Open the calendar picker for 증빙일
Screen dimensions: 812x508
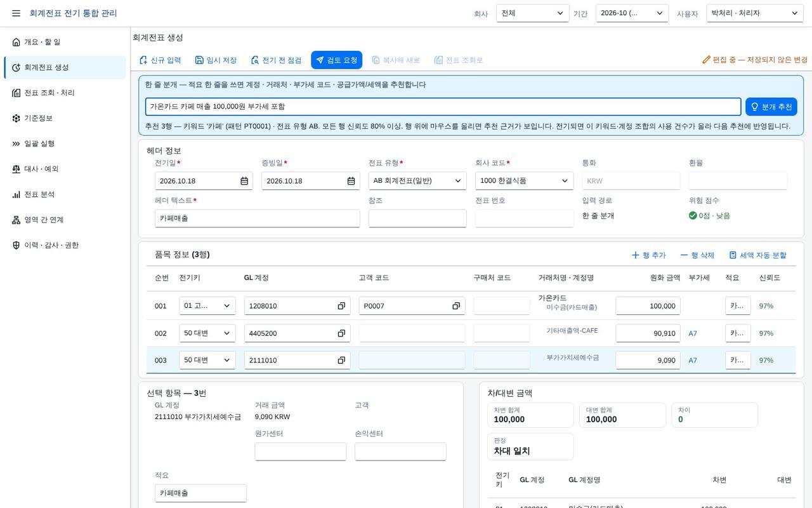click(351, 181)
